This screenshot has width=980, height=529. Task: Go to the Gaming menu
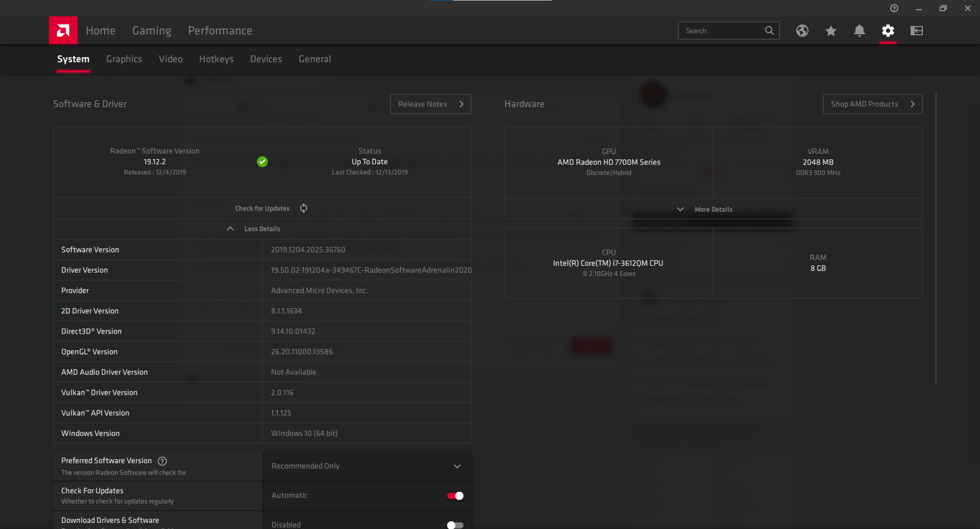[152, 31]
